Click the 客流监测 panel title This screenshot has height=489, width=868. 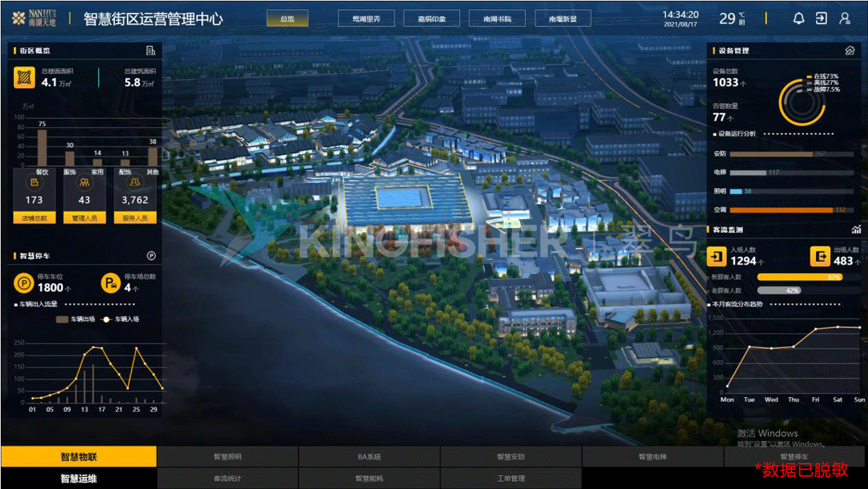click(728, 229)
